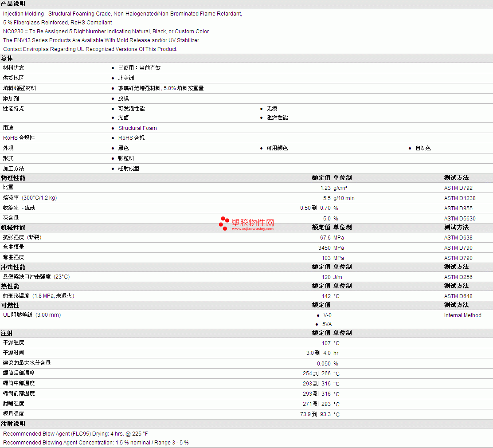This screenshot has height=448, width=493.
Task: Select the V-0 flame rating
Action: tap(327, 315)
